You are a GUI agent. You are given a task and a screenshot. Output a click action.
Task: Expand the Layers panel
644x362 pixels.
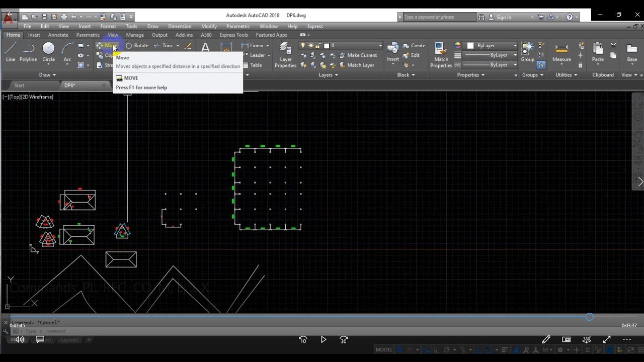[329, 75]
